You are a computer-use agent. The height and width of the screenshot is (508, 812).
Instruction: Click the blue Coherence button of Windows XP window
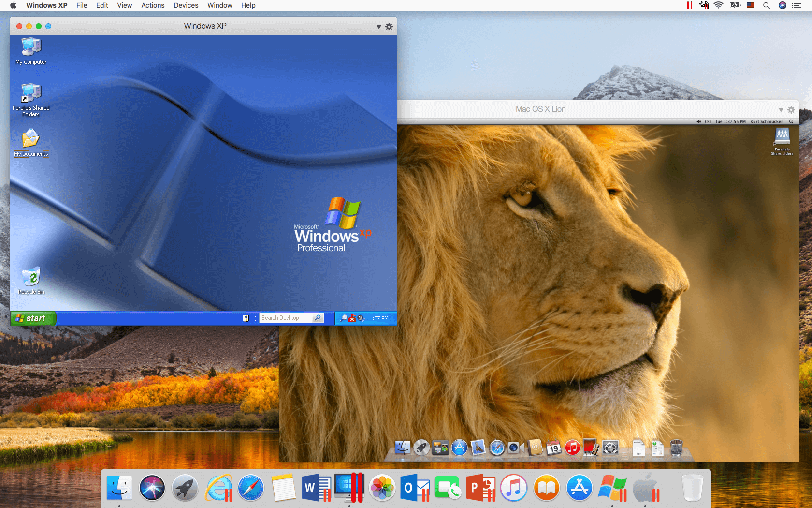click(x=48, y=26)
